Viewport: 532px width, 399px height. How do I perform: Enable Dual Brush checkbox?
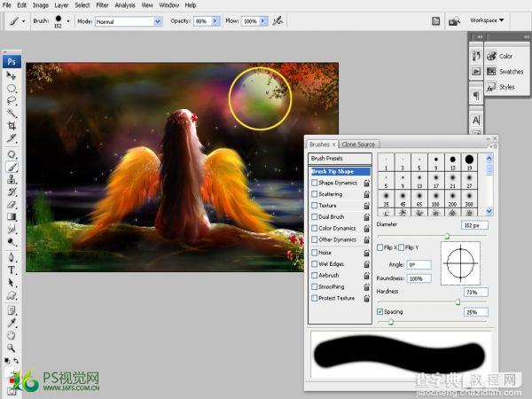point(314,217)
